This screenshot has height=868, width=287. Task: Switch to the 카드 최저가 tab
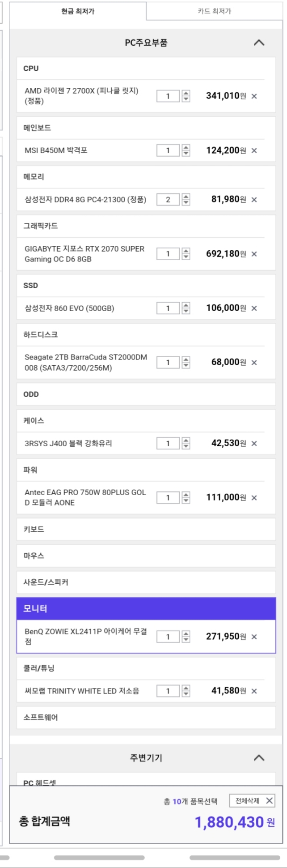pos(215,11)
